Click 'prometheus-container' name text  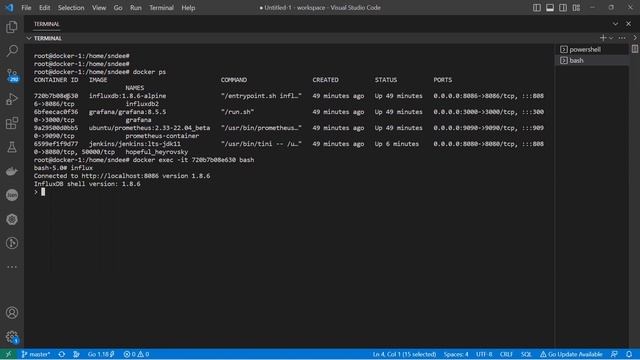tap(162, 136)
